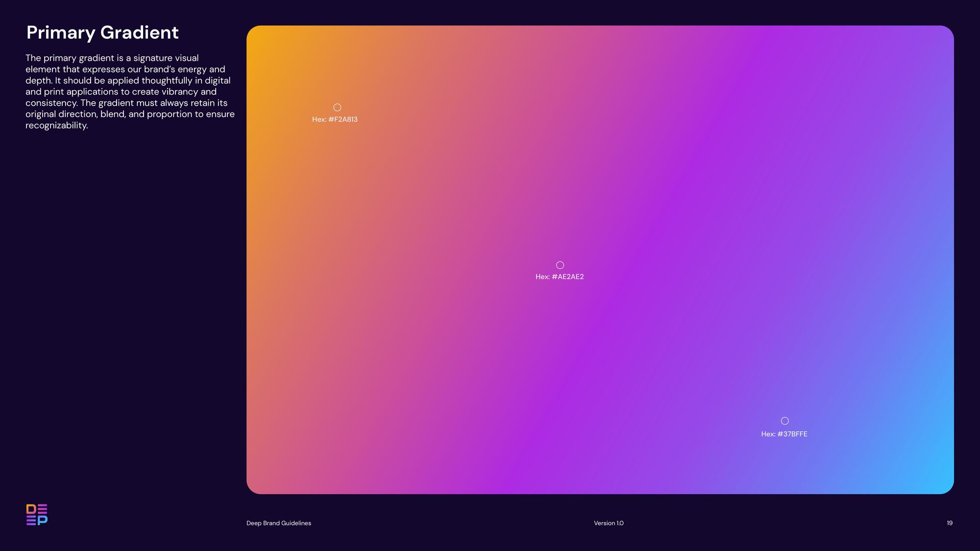Select the Hex: #F2A813 label

[x=335, y=120]
